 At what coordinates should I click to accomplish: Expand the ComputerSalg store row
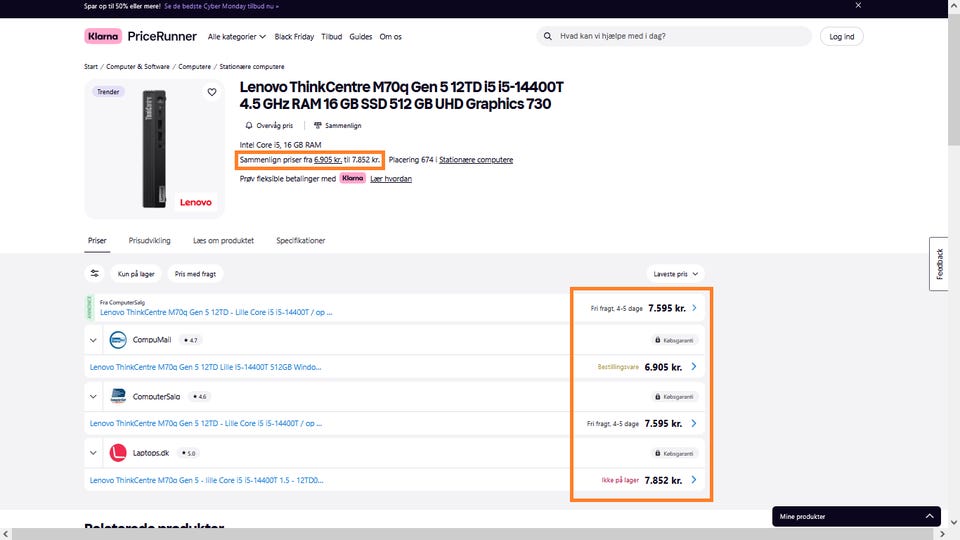pos(93,397)
